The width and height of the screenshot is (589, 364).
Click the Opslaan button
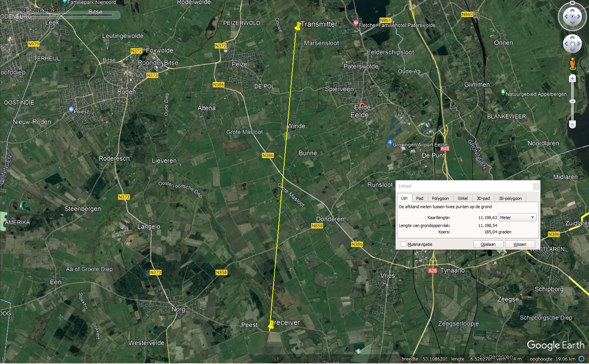pos(488,244)
